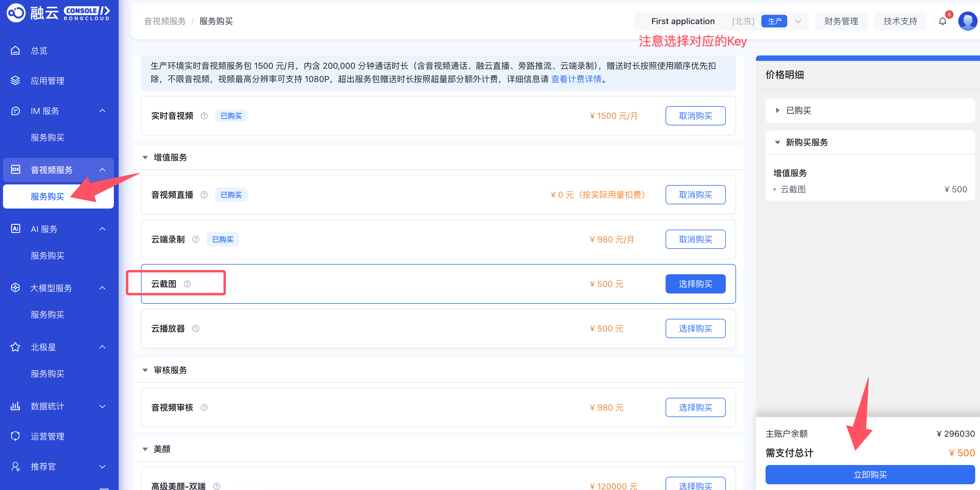Image resolution: width=980 pixels, height=490 pixels.
Task: Click the IM 服务 chat icon
Action: point(15,111)
